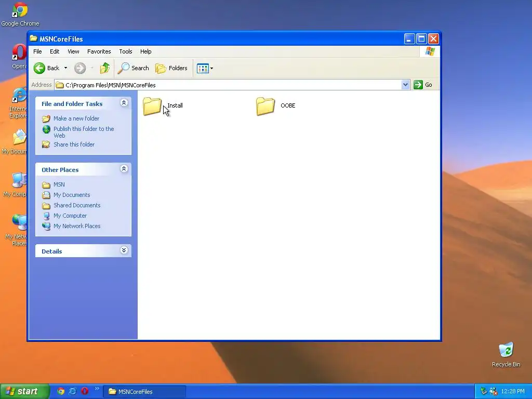This screenshot has height=399, width=532.
Task: Click the Start button
Action: click(24, 392)
